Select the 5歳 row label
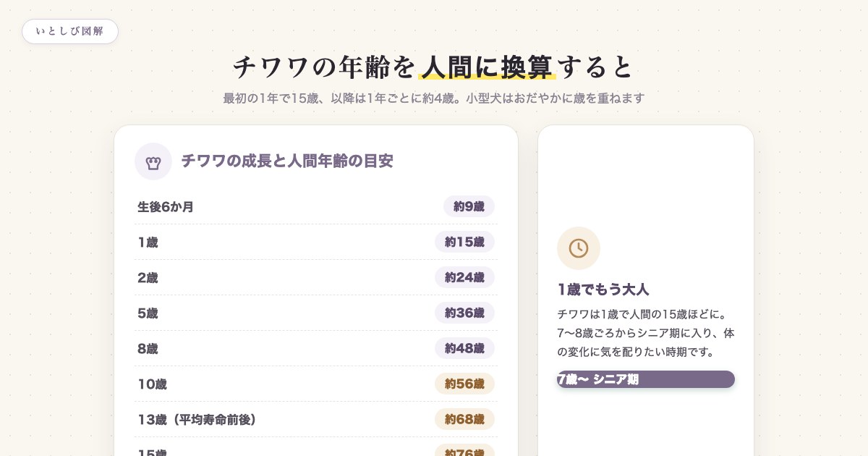The image size is (868, 456). coord(148,313)
